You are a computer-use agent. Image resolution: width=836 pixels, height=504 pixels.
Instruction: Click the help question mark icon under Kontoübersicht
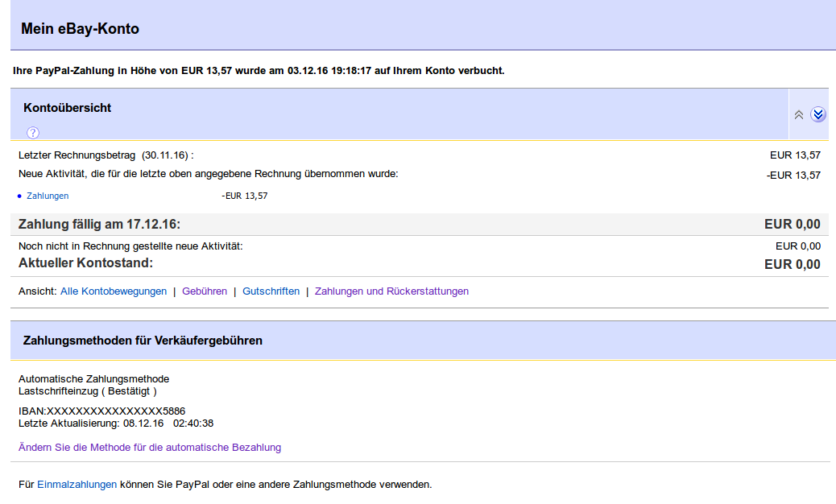tap(33, 133)
